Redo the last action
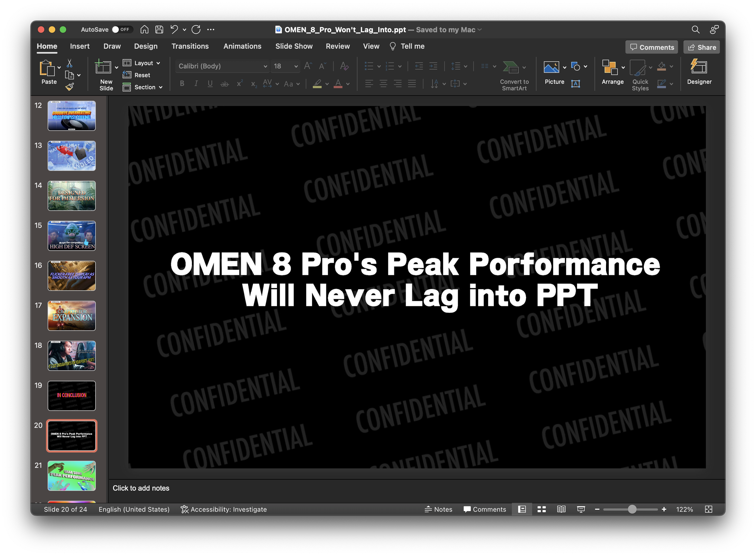 click(196, 30)
